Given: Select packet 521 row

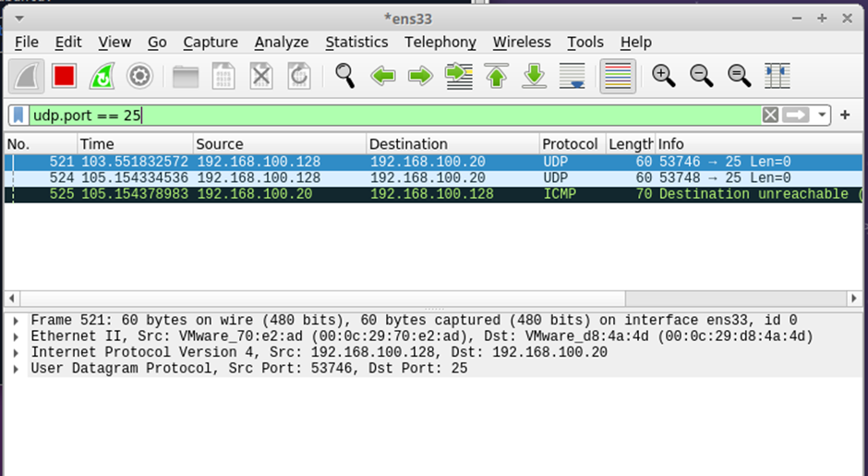Looking at the screenshot, I should 433,162.
